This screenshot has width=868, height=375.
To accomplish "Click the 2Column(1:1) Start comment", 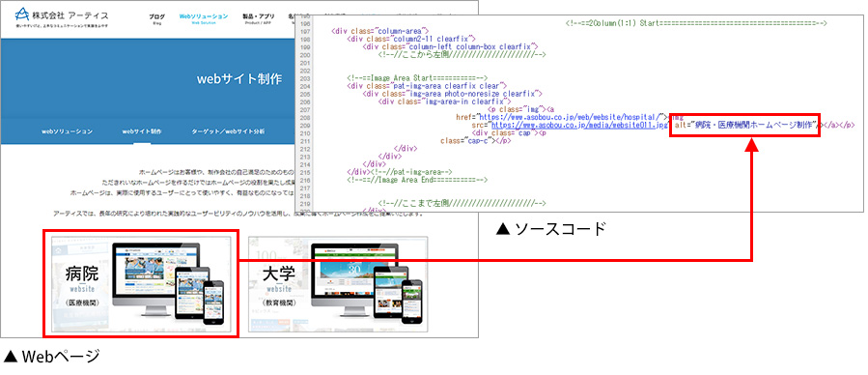I will click(696, 23).
